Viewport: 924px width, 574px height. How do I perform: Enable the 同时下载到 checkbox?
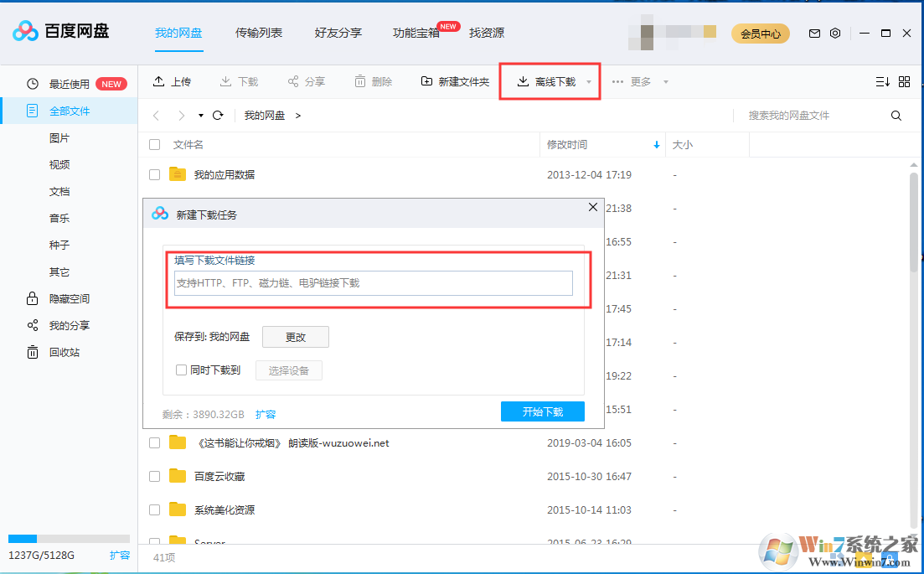[182, 370]
